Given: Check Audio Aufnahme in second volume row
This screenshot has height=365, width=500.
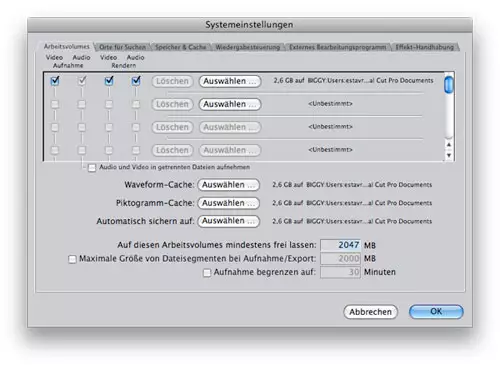Looking at the screenshot, I should click(x=82, y=104).
